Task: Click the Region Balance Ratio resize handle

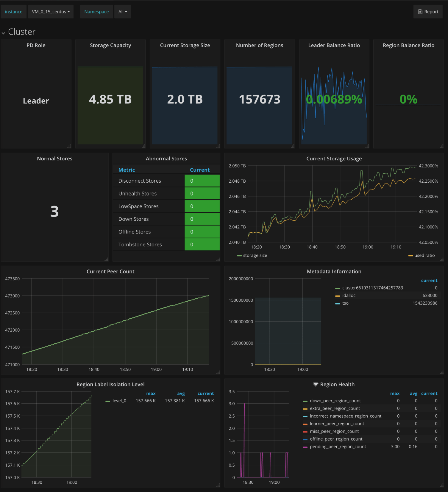Action: pyautogui.click(x=442, y=146)
